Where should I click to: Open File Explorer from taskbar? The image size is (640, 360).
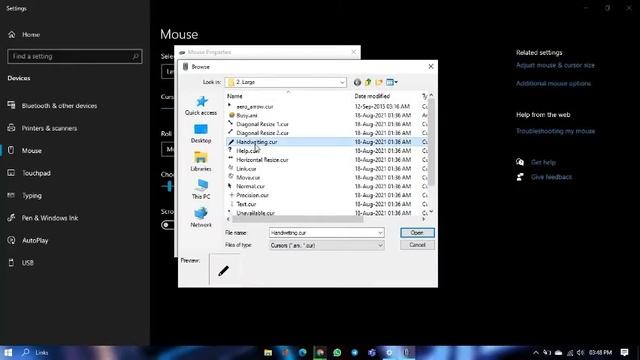coord(268,352)
